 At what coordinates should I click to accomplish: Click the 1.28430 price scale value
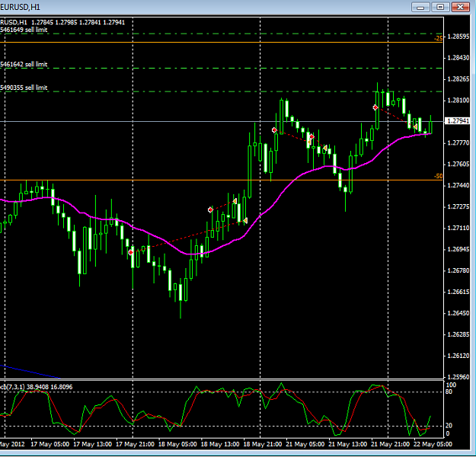click(x=458, y=58)
